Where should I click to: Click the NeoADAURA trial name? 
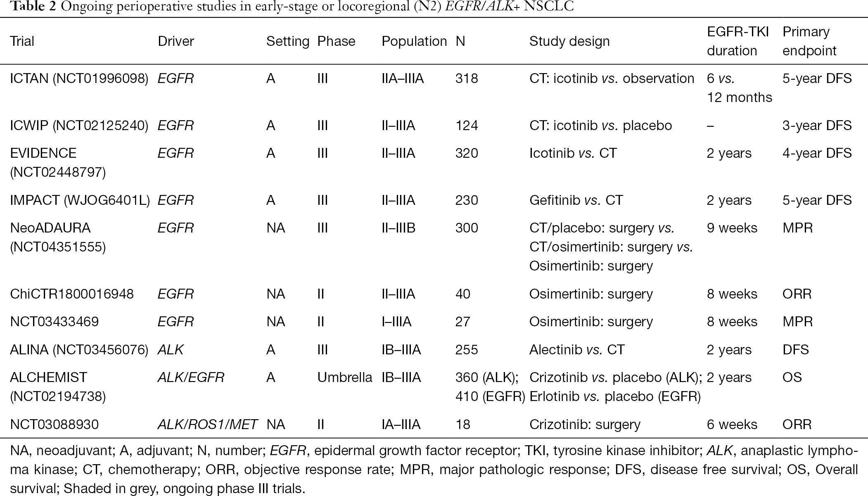(58, 237)
